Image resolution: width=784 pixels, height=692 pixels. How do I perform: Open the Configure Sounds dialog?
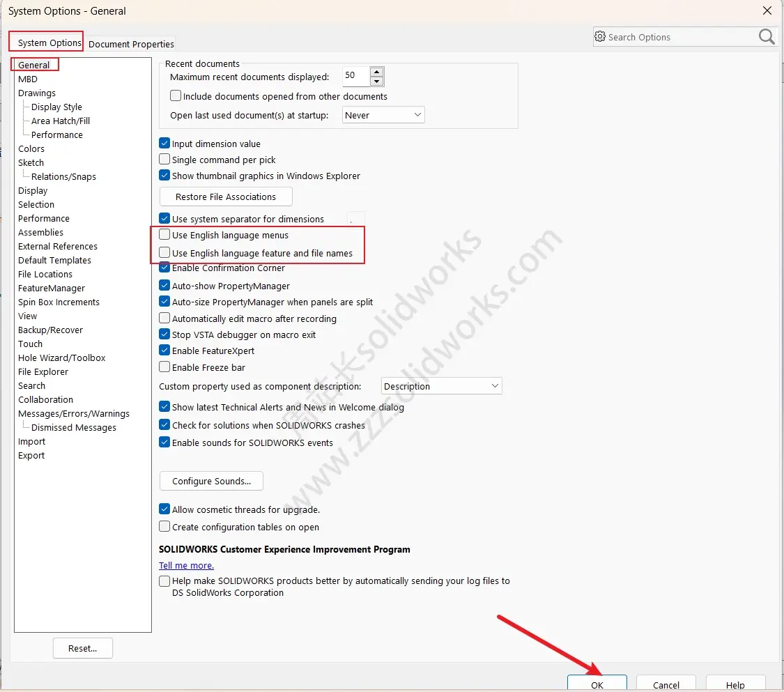point(210,481)
